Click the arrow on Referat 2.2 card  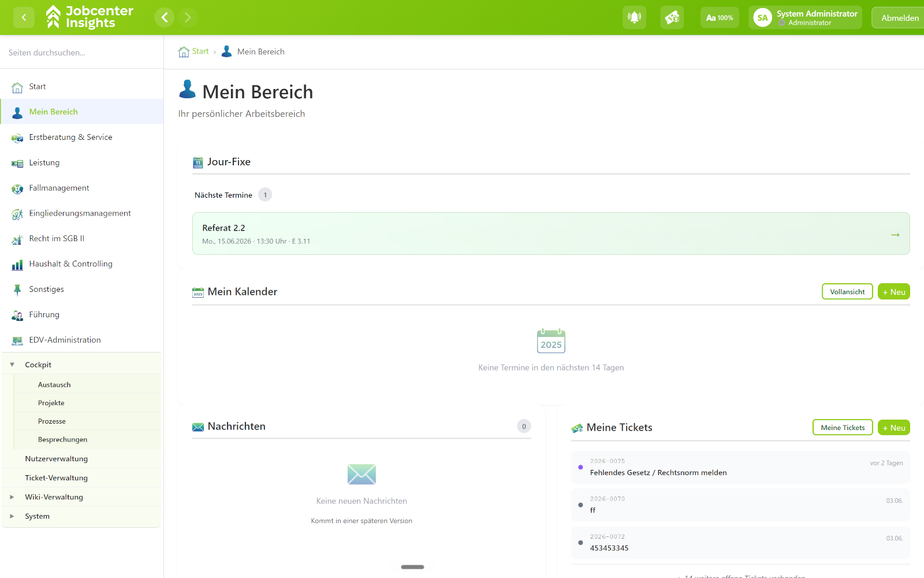pos(895,235)
